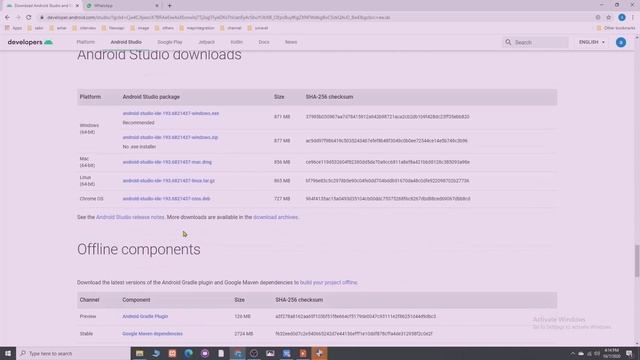Click the taskbar clock and date
Image resolution: width=640 pixels, height=360 pixels.
pyautogui.click(x=611, y=353)
